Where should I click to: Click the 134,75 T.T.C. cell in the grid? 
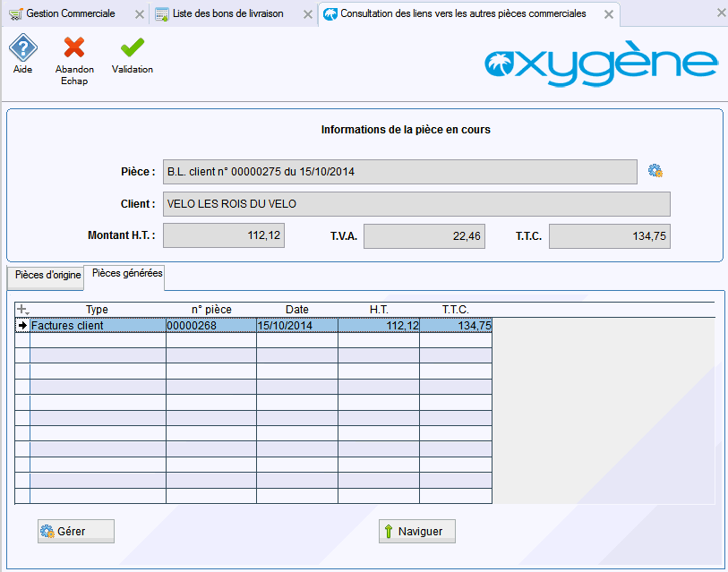click(x=456, y=326)
